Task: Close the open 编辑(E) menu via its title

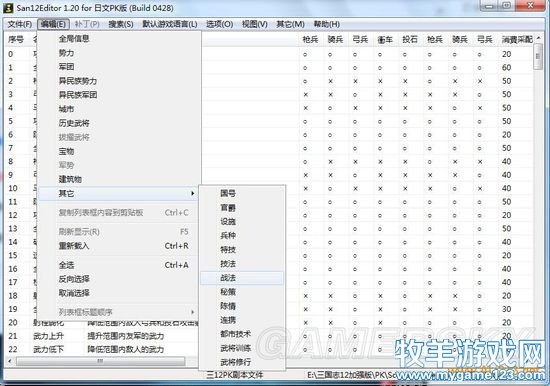Action: tap(53, 24)
